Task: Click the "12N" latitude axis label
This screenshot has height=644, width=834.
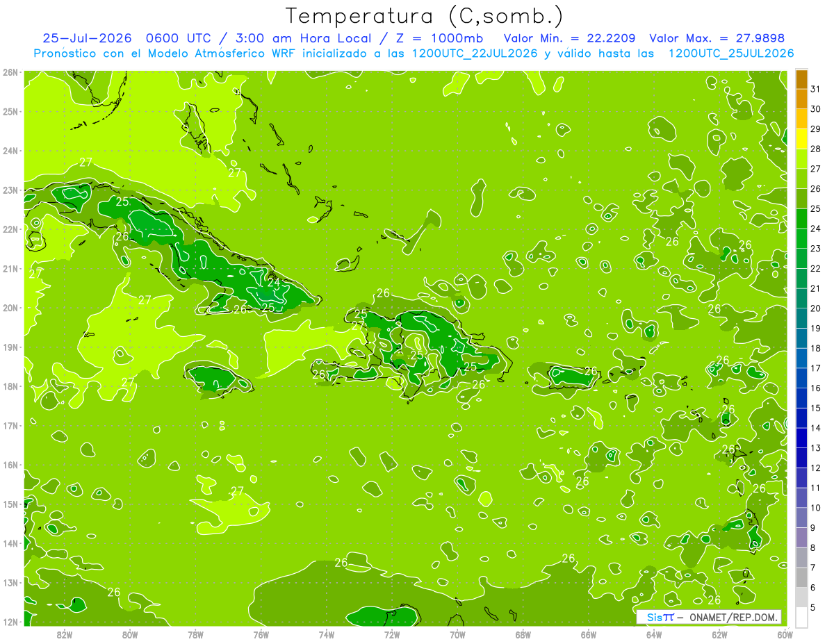Action: point(10,622)
